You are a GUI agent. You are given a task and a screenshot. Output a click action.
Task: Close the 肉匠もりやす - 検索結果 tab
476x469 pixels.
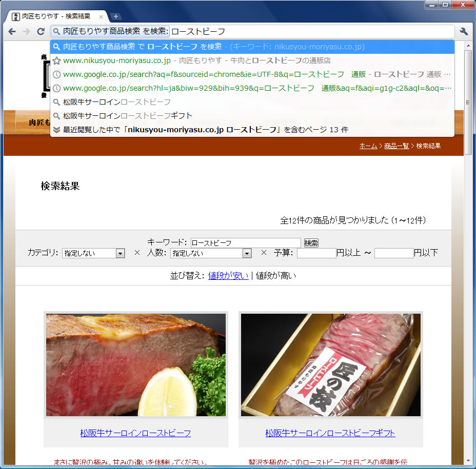point(101,17)
